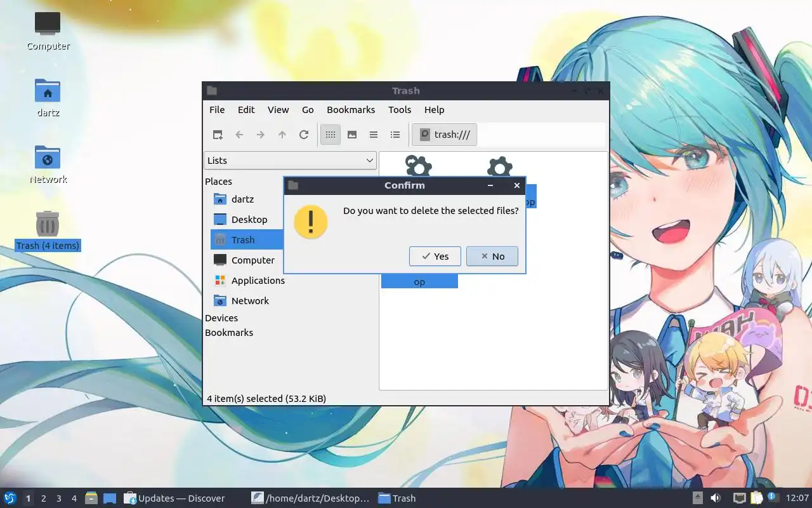
Task: Click the Devices section header
Action: (x=221, y=318)
